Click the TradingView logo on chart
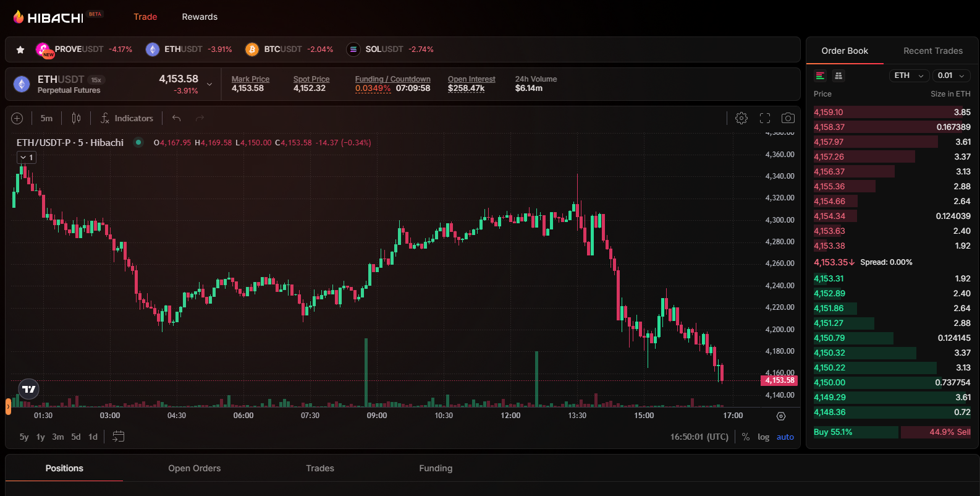Viewport: 980px width, 496px height. click(x=29, y=389)
